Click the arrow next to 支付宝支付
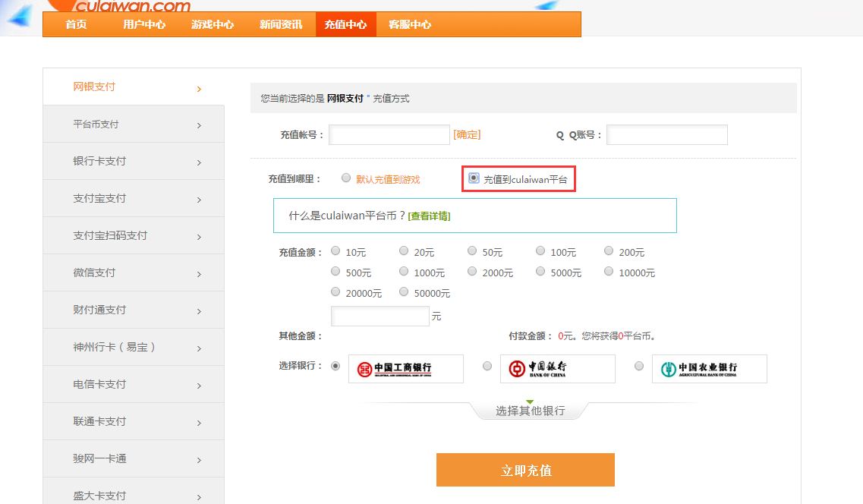Screen dimensions: 863x504 [199, 200]
